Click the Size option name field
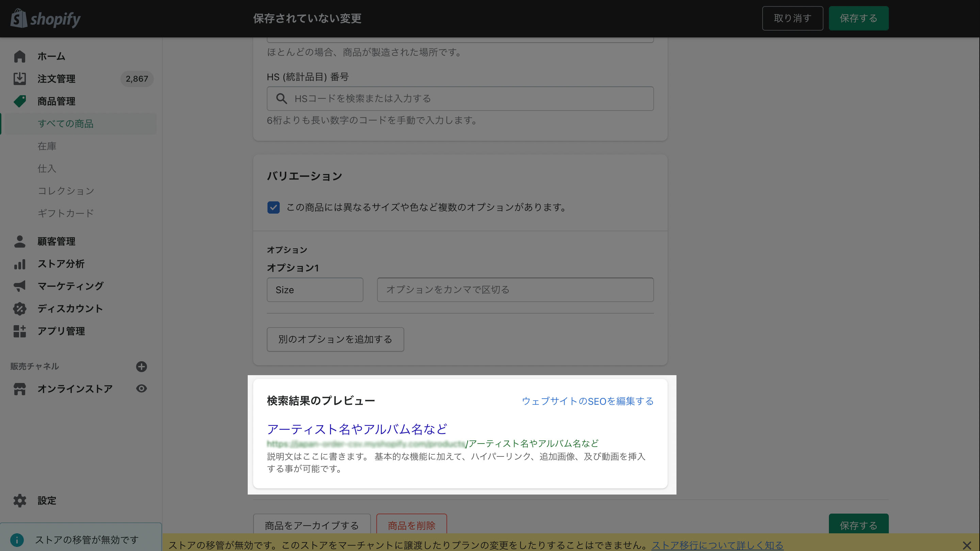Screen dimensions: 980x551 [x=315, y=290]
